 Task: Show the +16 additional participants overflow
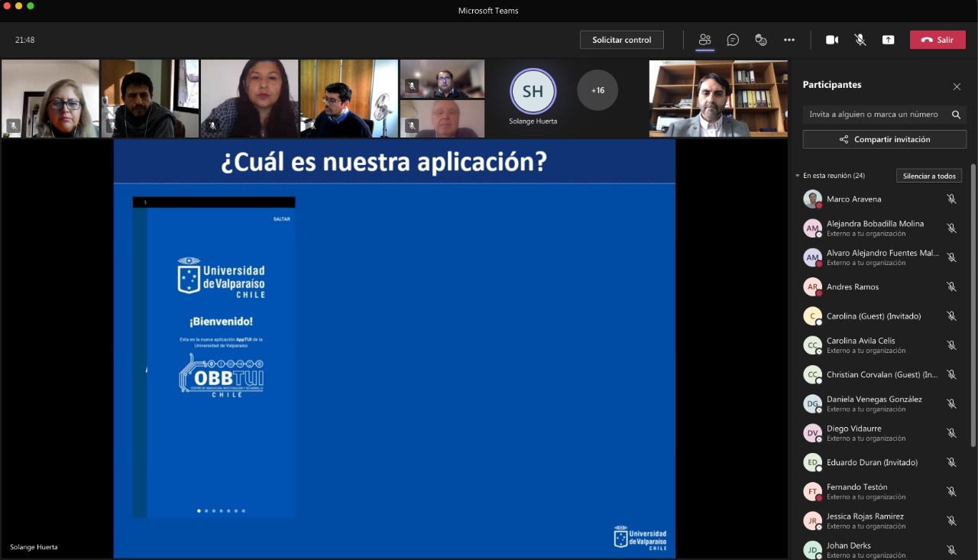(597, 90)
